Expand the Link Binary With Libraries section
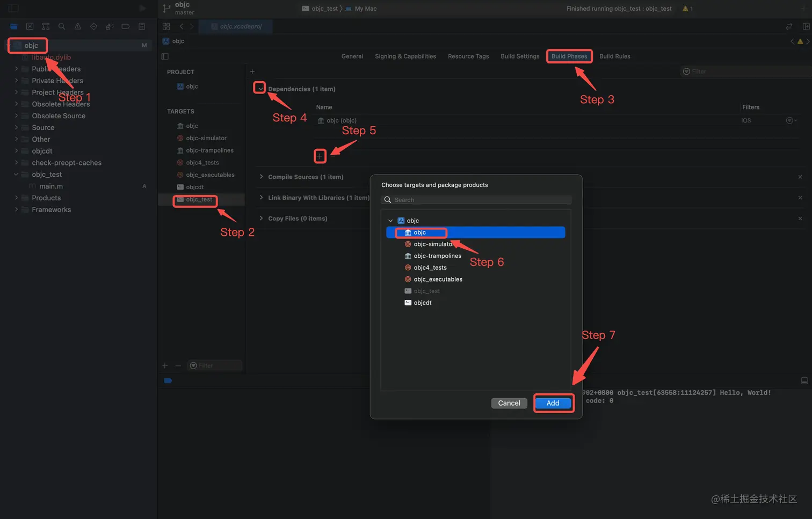Screen dimensions: 812x519 (x=261, y=198)
